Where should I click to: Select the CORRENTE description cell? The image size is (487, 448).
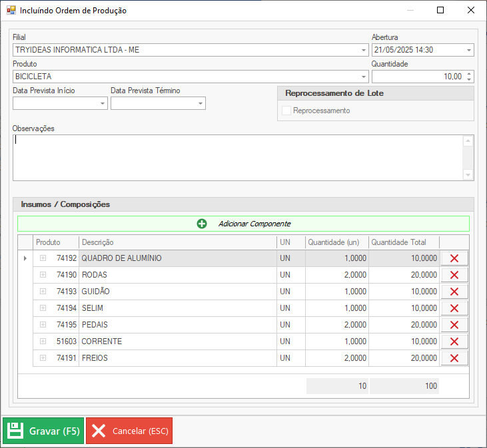(x=178, y=341)
